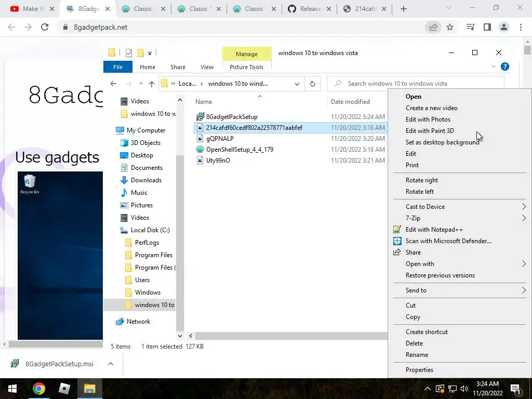
Task: Open Music folder in sidebar
Action: click(139, 193)
